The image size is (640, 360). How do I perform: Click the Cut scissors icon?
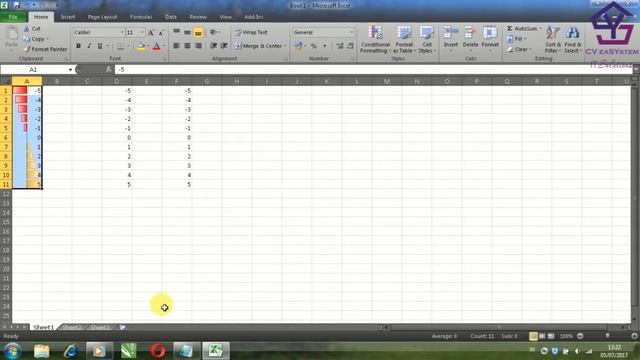[x=27, y=29]
